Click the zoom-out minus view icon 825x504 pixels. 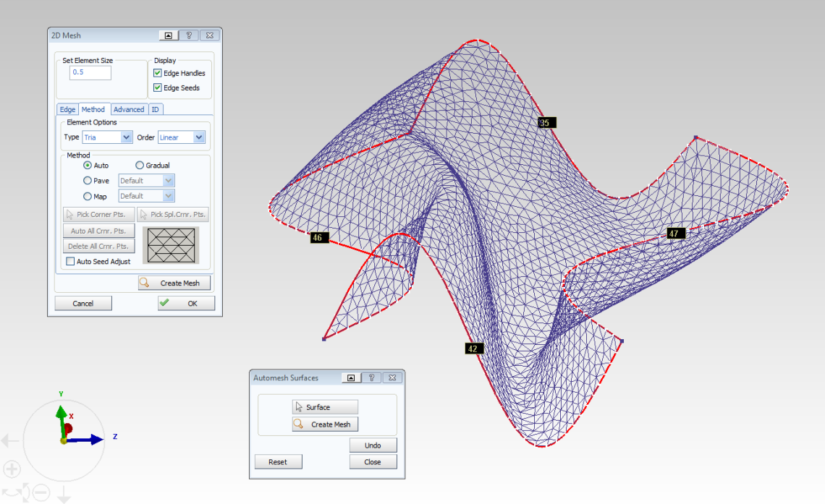click(x=41, y=492)
